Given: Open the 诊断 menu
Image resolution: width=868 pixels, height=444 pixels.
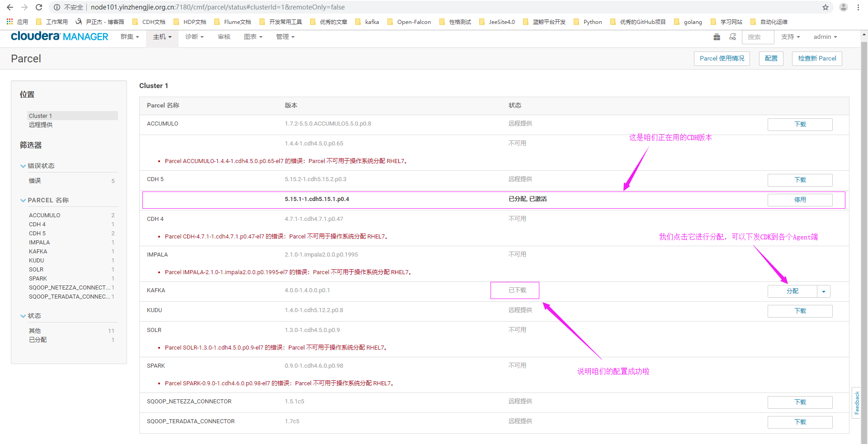Looking at the screenshot, I should coord(194,37).
